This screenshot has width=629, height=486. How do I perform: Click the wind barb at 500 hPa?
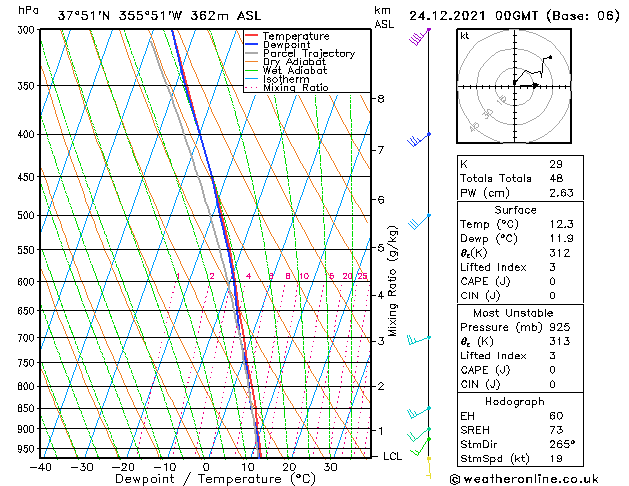[418, 221]
